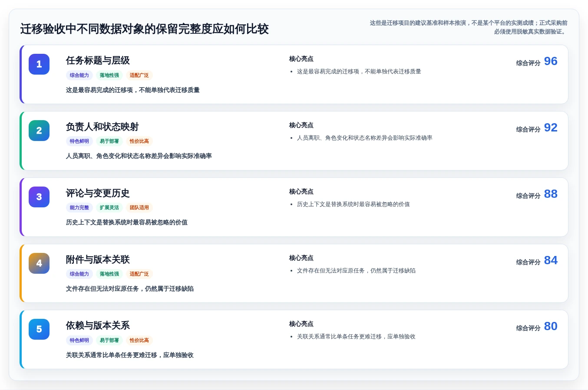The image size is (588, 390).
Task: Open the 依赖与版本关系 card title
Action: [x=98, y=325]
